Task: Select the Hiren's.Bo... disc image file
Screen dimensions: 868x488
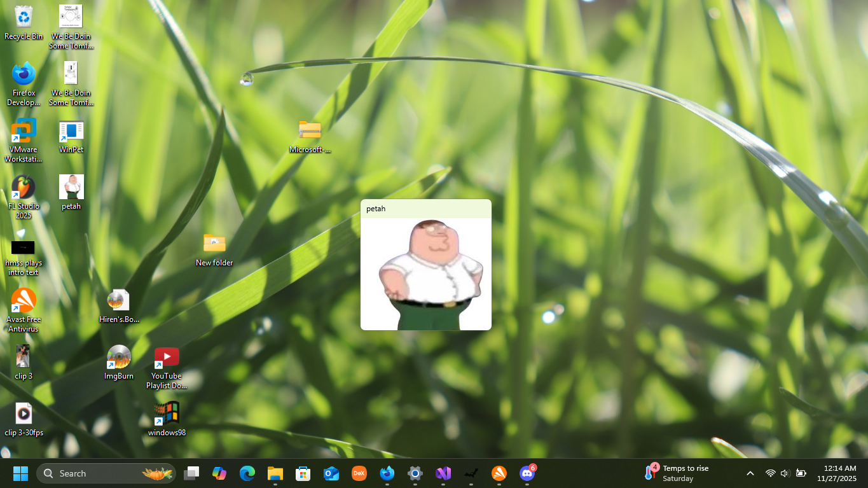Action: [119, 305]
